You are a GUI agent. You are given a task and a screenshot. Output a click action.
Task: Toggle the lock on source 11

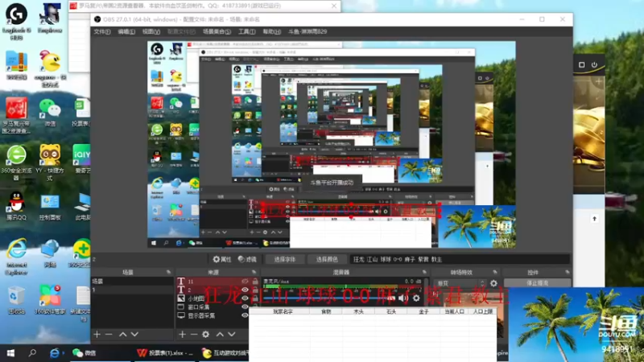255,281
